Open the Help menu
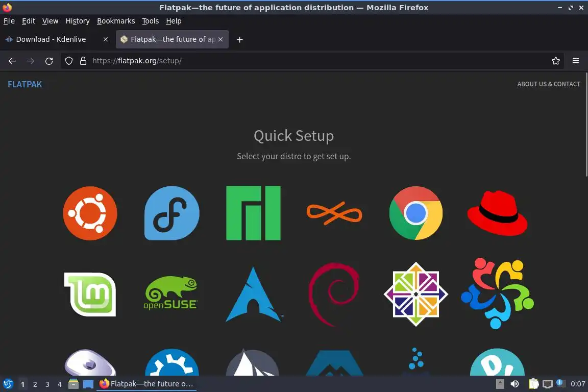 174,21
